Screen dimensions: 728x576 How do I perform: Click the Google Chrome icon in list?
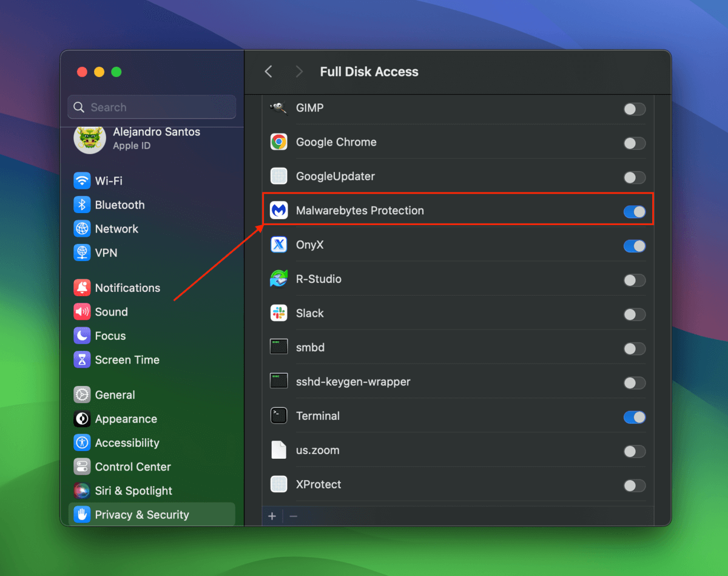tap(278, 142)
